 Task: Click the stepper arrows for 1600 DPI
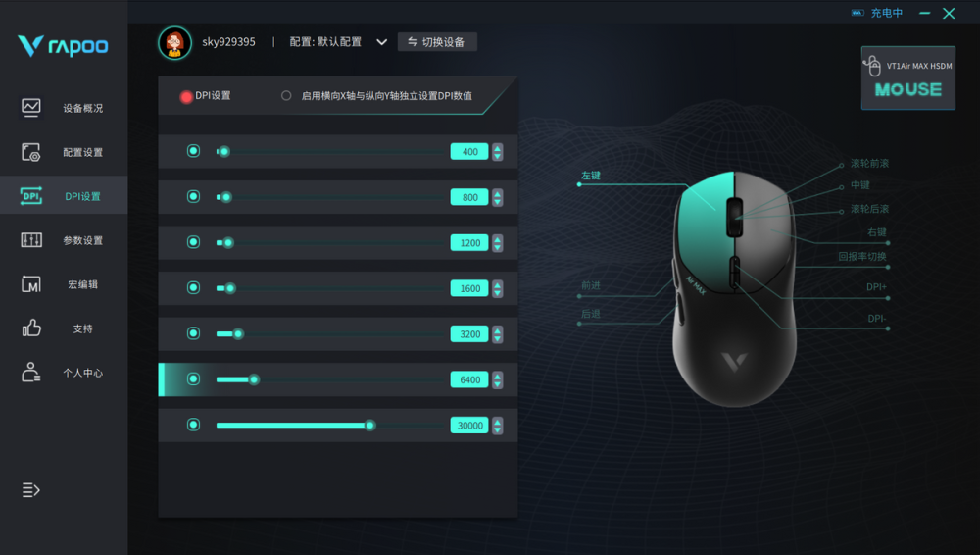[498, 288]
